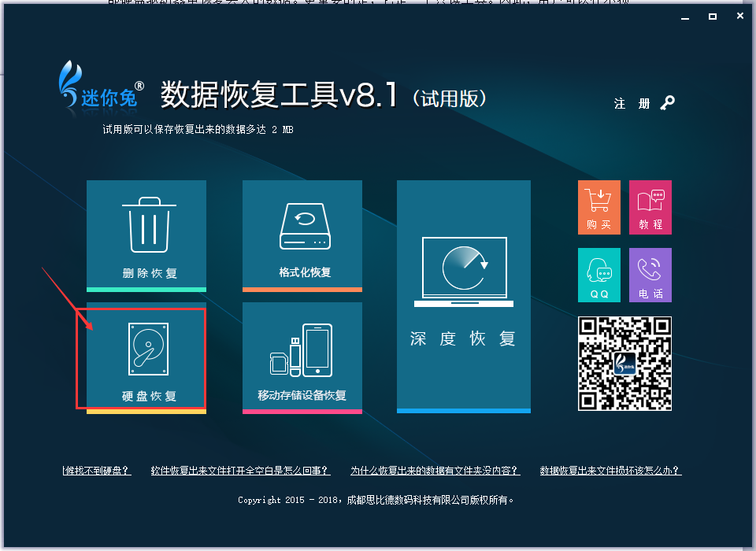
Task: Select the 硬盘恢复 hard disk recovery tile
Action: (146, 359)
